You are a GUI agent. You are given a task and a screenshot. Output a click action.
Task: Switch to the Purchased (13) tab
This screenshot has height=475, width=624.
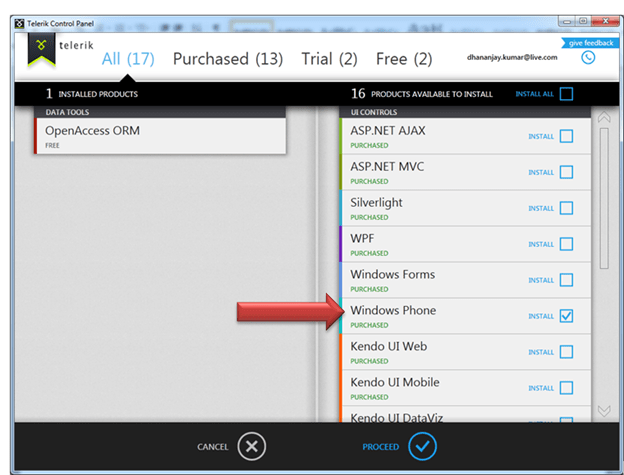click(x=227, y=59)
